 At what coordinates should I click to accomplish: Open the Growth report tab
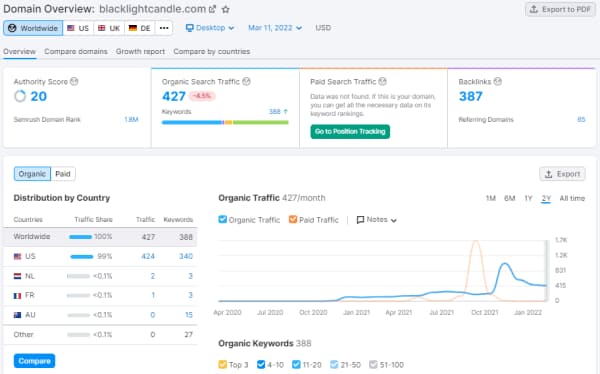coord(140,52)
